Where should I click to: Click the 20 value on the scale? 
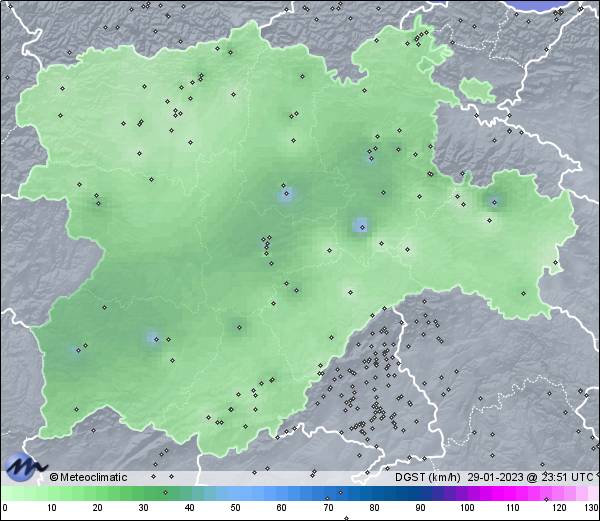pyautogui.click(x=98, y=508)
